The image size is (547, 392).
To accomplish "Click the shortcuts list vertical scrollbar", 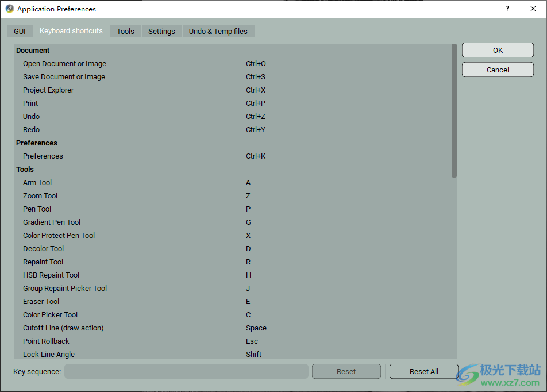I will (x=454, y=110).
